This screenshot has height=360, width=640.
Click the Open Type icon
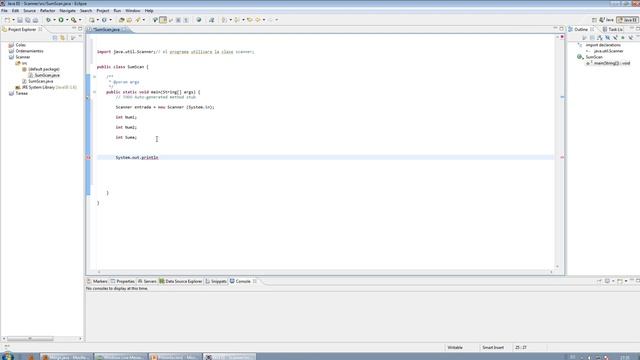[121, 20]
